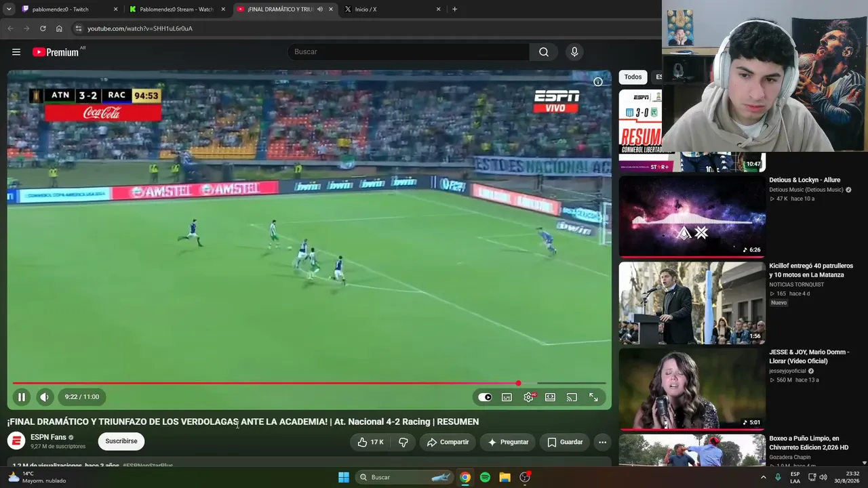
Task: Open the taskbar volume speaker icon
Action: click(823, 477)
